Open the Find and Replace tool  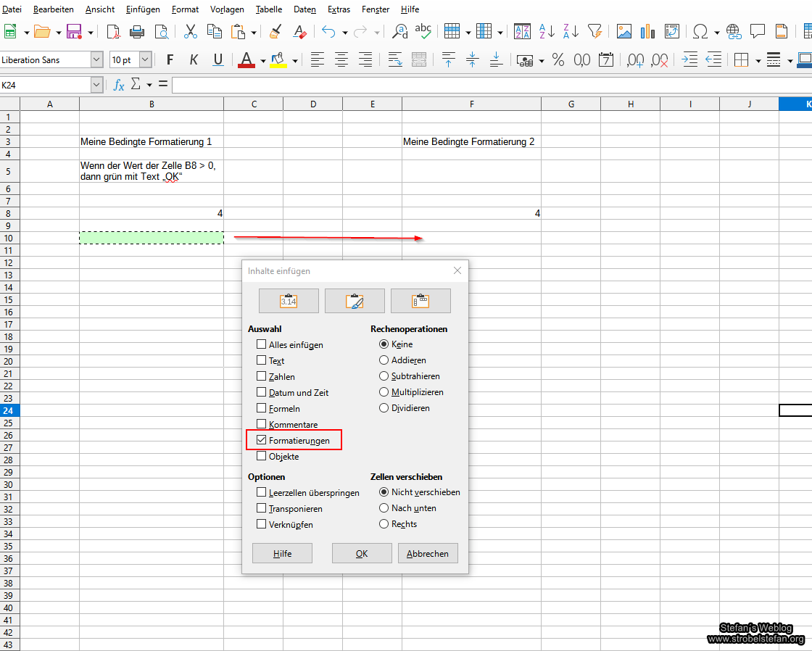pos(399,32)
